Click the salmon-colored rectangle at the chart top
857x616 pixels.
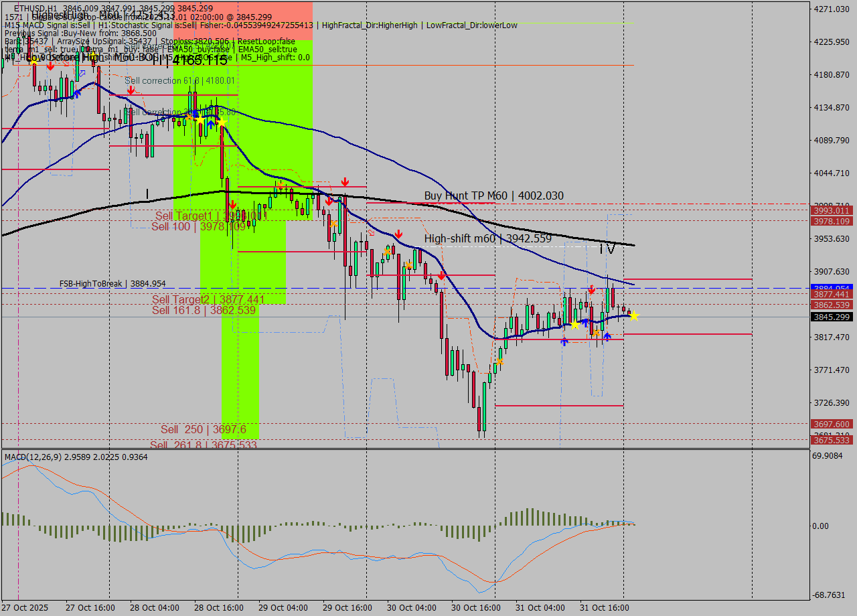tap(242, 20)
